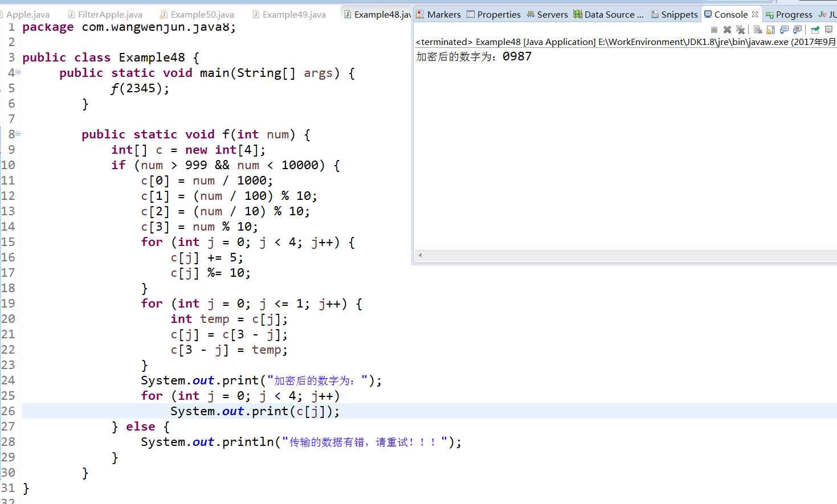This screenshot has width=837, height=504.
Task: Click the Terminate console button
Action: click(714, 30)
